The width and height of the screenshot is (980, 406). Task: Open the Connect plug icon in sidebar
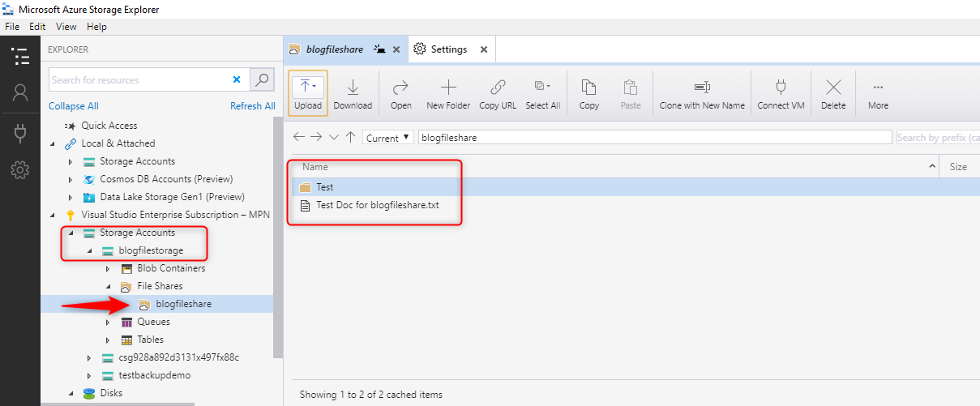(20, 133)
